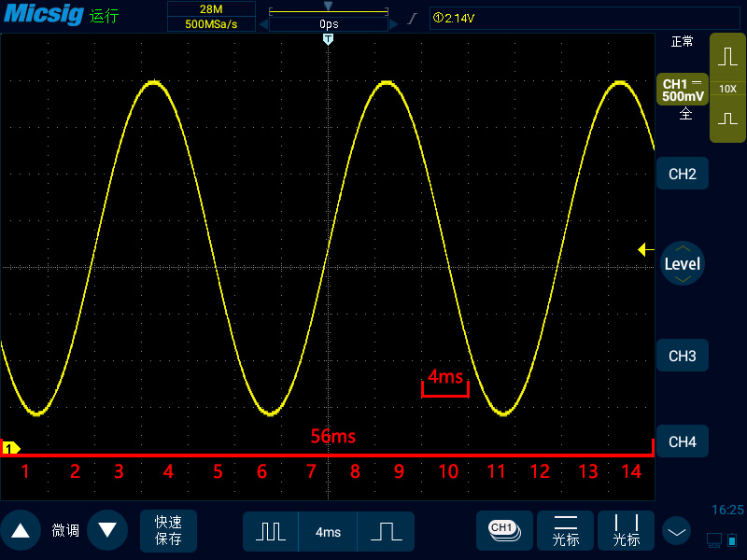Tap the trigger Level knob button
This screenshot has width=747, height=560.
[683, 263]
